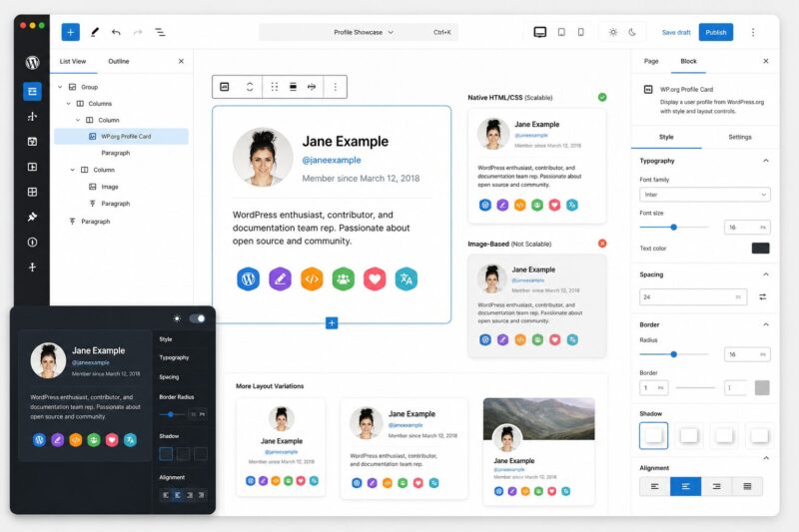
Task: Switch to mobile preview
Action: click(x=581, y=32)
